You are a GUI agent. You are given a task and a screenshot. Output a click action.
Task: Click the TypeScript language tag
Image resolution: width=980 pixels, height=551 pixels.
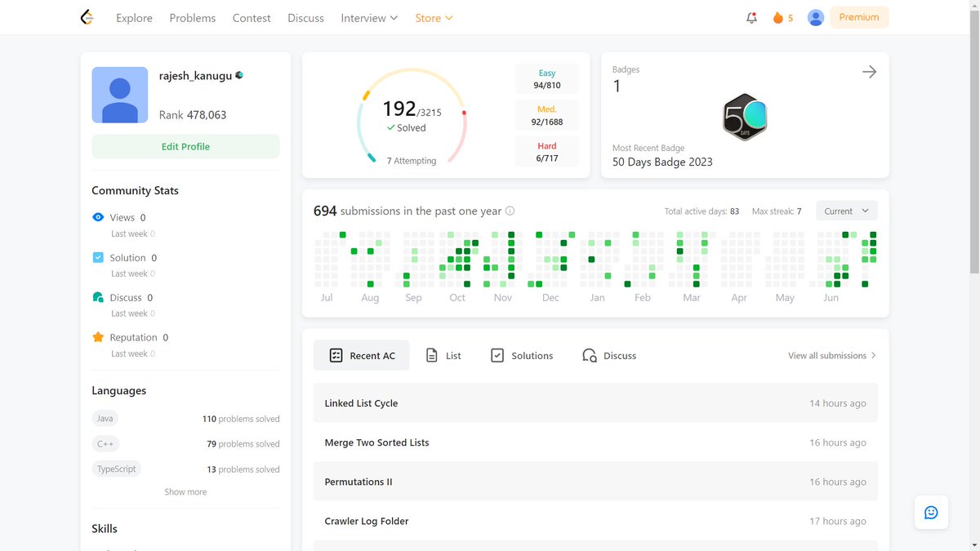pyautogui.click(x=117, y=469)
